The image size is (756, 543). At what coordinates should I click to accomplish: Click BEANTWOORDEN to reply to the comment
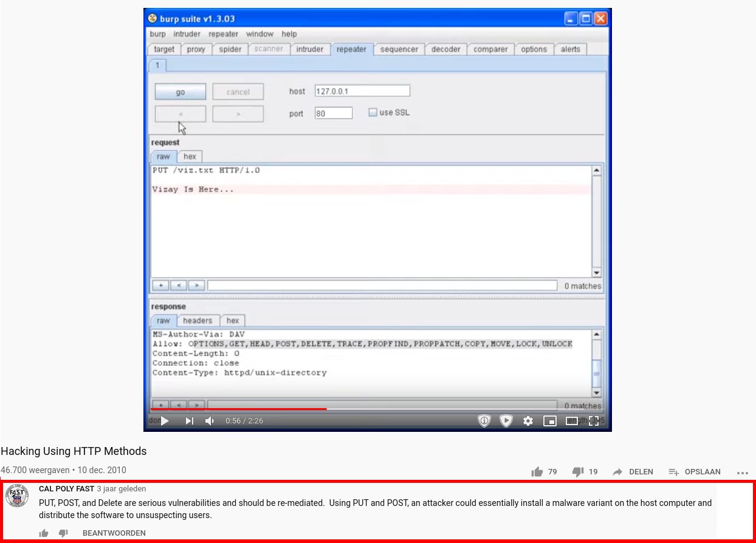pyautogui.click(x=114, y=533)
